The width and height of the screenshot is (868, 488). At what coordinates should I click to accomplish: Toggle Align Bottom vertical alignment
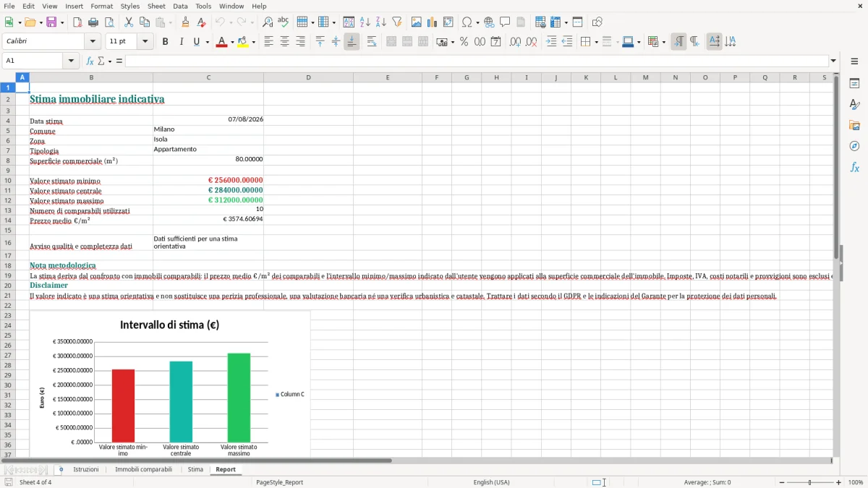coord(352,42)
